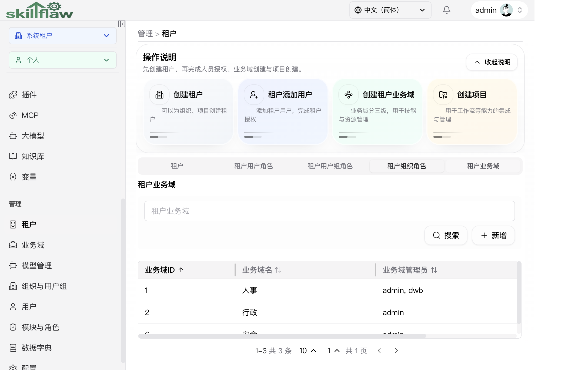This screenshot has width=588, height=370.
Task: Click the globe language icon
Action: point(358,10)
